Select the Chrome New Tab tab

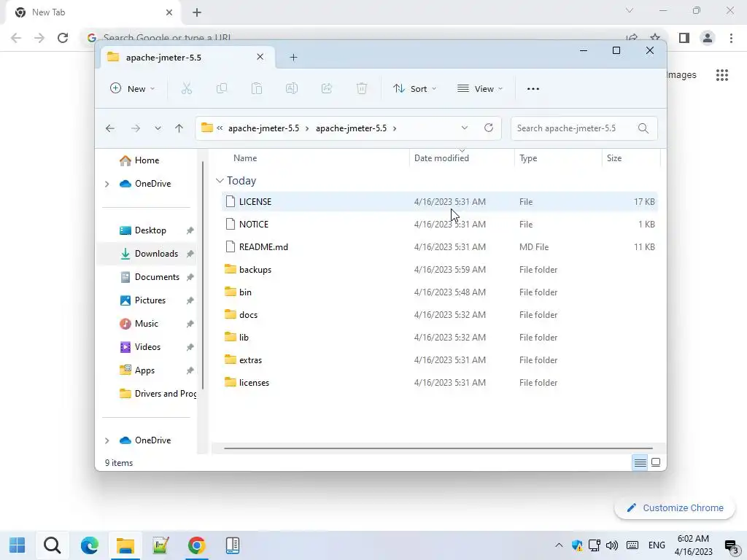click(93, 12)
